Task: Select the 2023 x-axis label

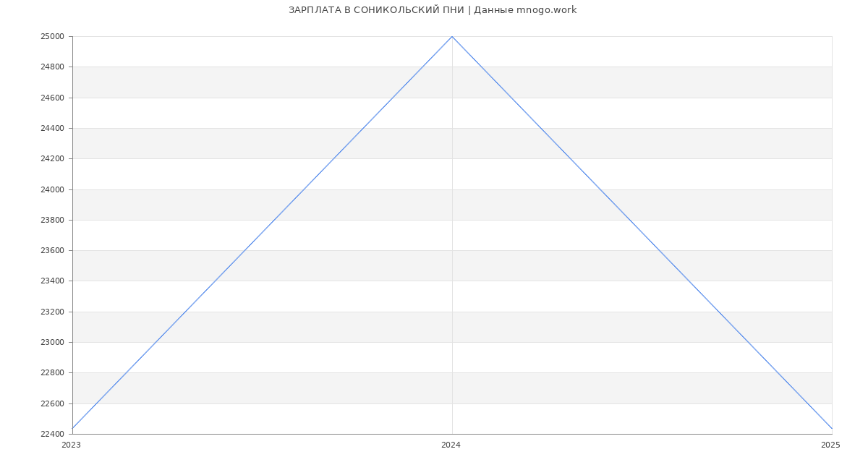Action: 72,445
